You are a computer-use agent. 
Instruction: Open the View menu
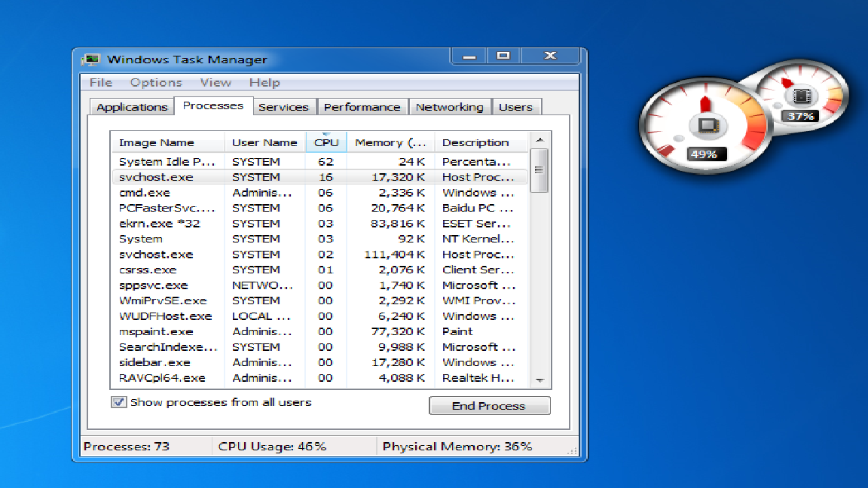click(215, 82)
